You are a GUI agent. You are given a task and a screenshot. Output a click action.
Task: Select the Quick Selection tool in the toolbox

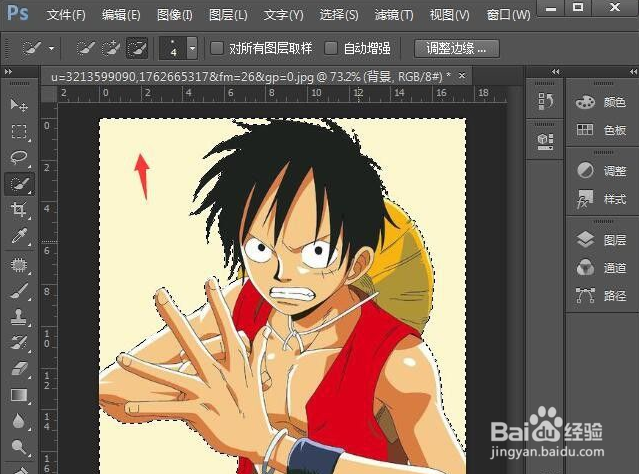point(19,183)
